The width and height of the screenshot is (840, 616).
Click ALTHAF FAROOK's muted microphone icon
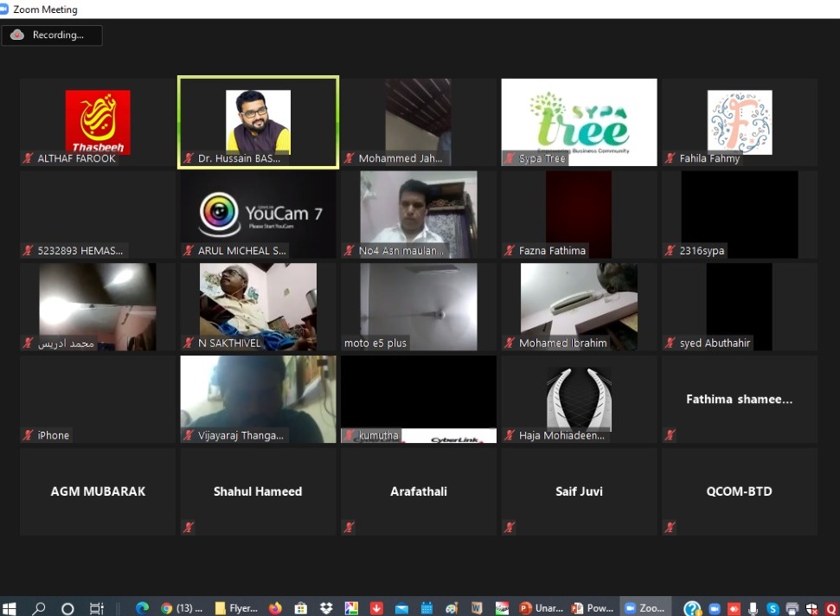coord(29,159)
